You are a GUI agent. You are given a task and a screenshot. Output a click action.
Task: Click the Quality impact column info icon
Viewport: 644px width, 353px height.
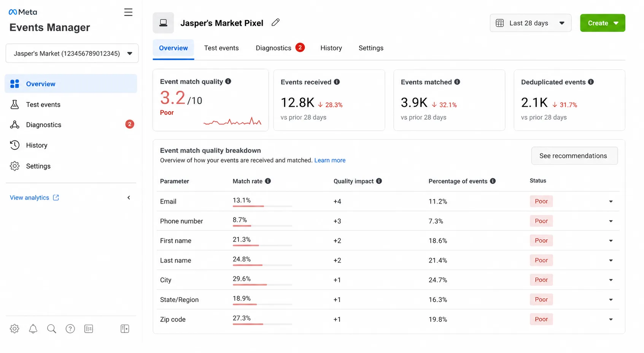[379, 181]
